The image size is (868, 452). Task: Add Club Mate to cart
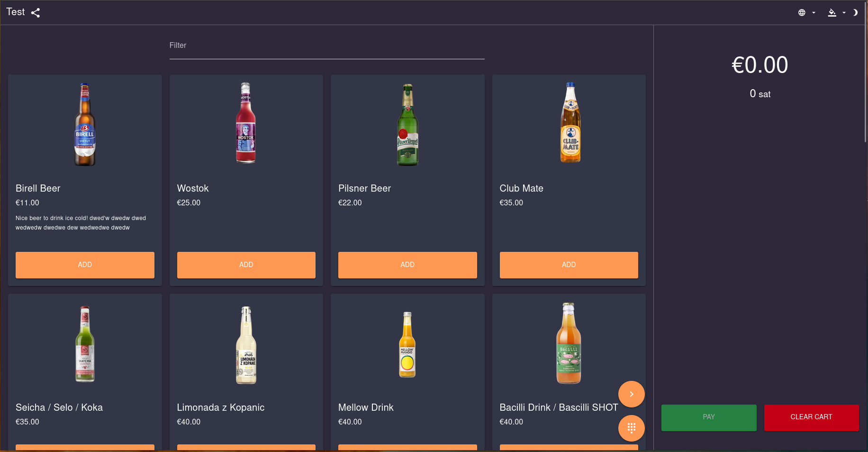569,265
